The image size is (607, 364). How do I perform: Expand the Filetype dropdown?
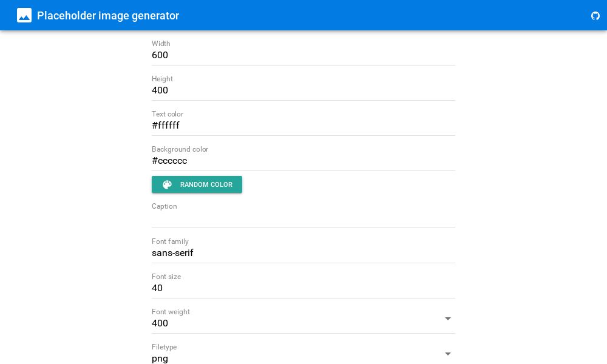(x=448, y=354)
